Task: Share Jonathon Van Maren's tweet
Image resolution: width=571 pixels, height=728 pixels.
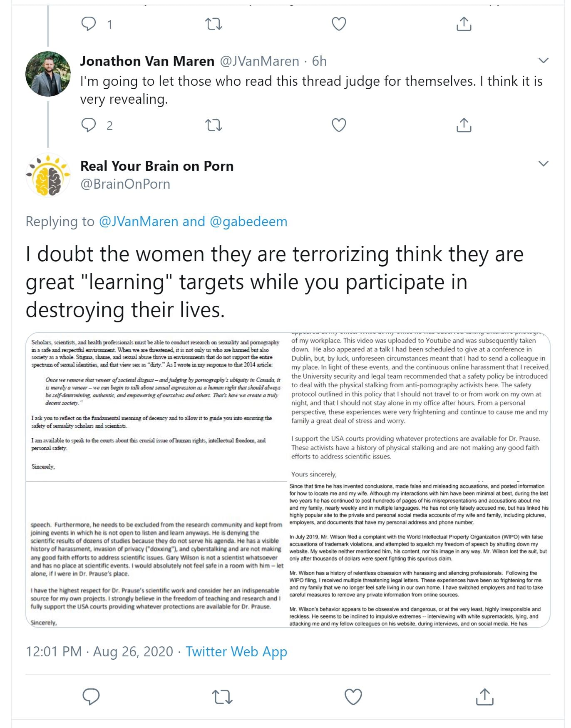Action: tap(464, 125)
